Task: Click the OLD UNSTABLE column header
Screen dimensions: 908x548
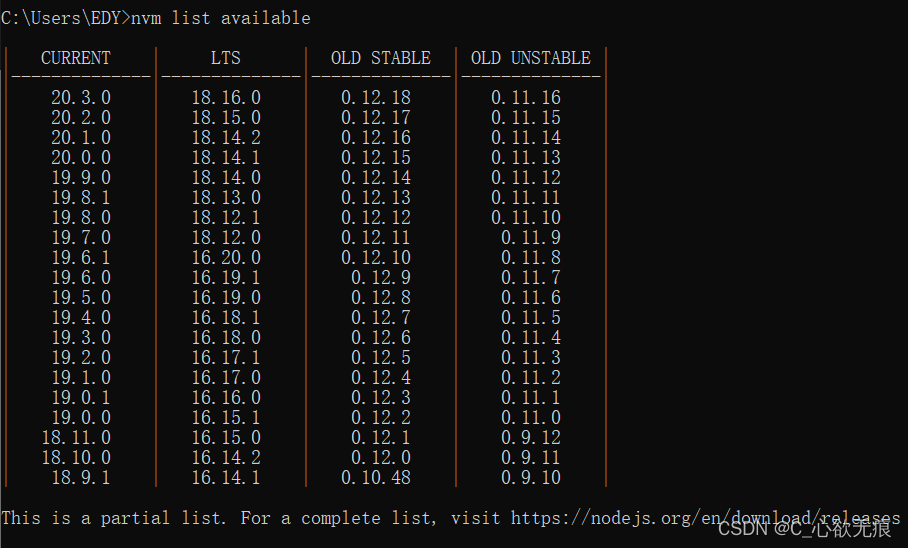Action: 531,58
